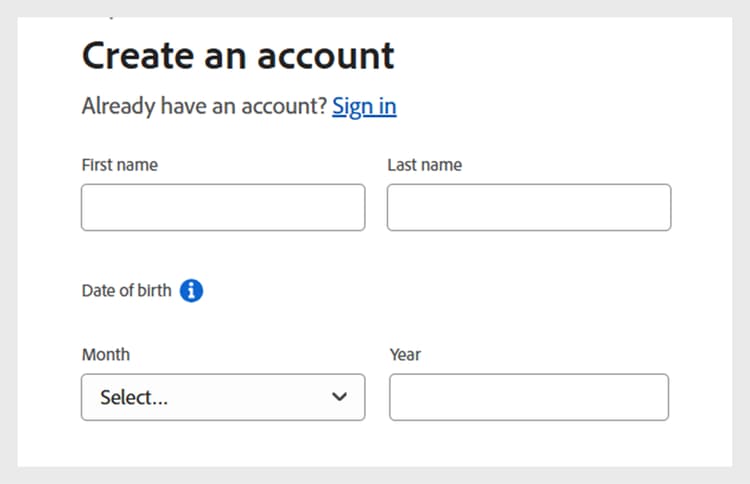Click the "Select..." placeholder text
Screen dimensions: 750x484
click(133, 397)
